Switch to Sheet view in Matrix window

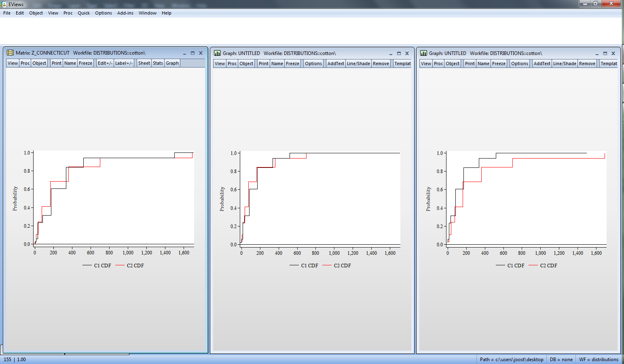[x=144, y=63]
